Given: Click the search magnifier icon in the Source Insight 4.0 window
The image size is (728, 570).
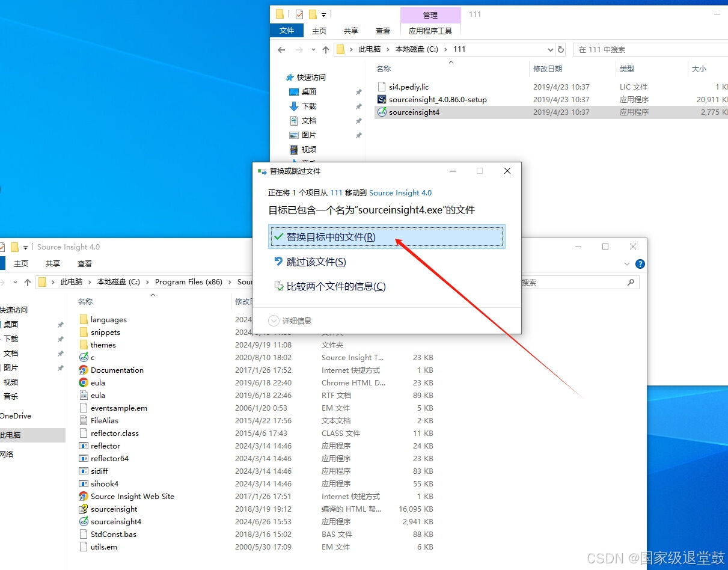Looking at the screenshot, I should pyautogui.click(x=631, y=282).
